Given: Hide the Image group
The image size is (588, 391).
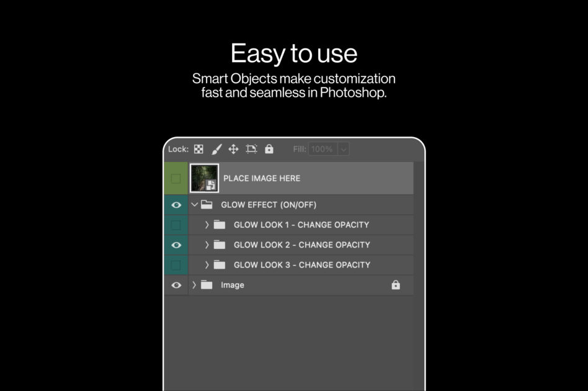Looking at the screenshot, I should tap(176, 285).
